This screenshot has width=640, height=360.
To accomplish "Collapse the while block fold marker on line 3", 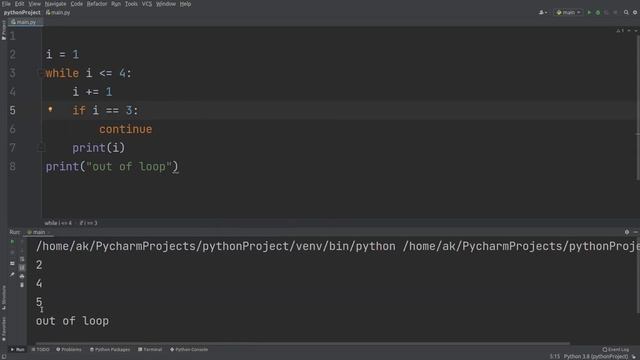I will coord(40,73).
